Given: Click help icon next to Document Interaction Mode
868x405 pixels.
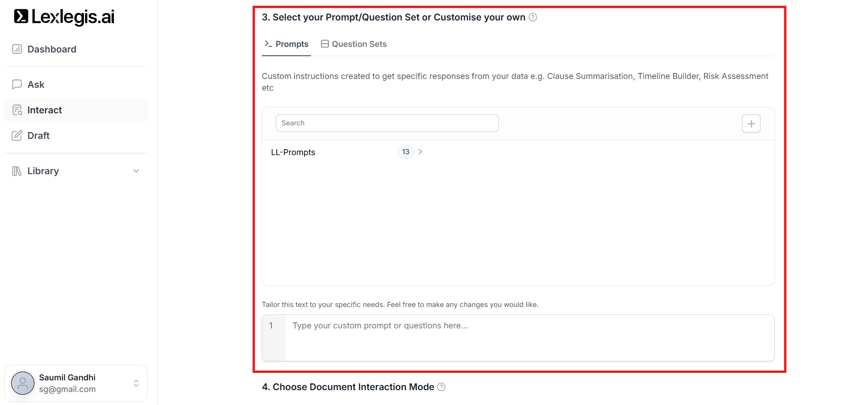Looking at the screenshot, I should coord(441,387).
